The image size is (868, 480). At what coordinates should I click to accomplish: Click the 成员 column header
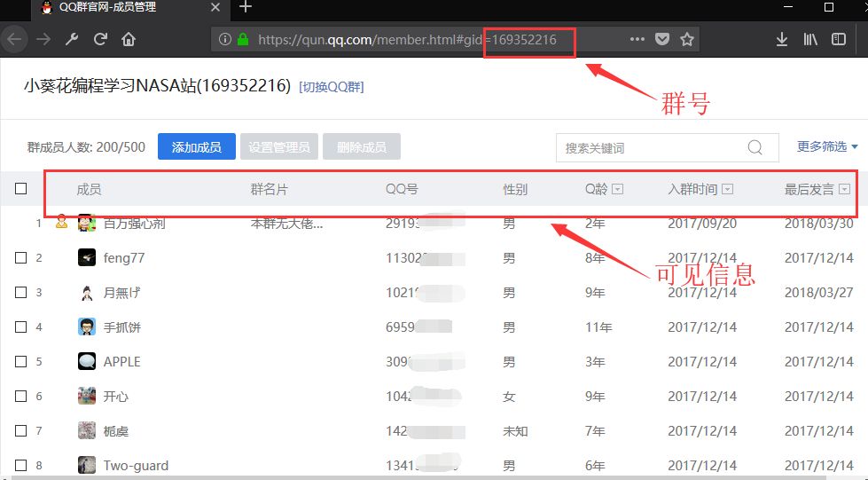click(x=89, y=190)
